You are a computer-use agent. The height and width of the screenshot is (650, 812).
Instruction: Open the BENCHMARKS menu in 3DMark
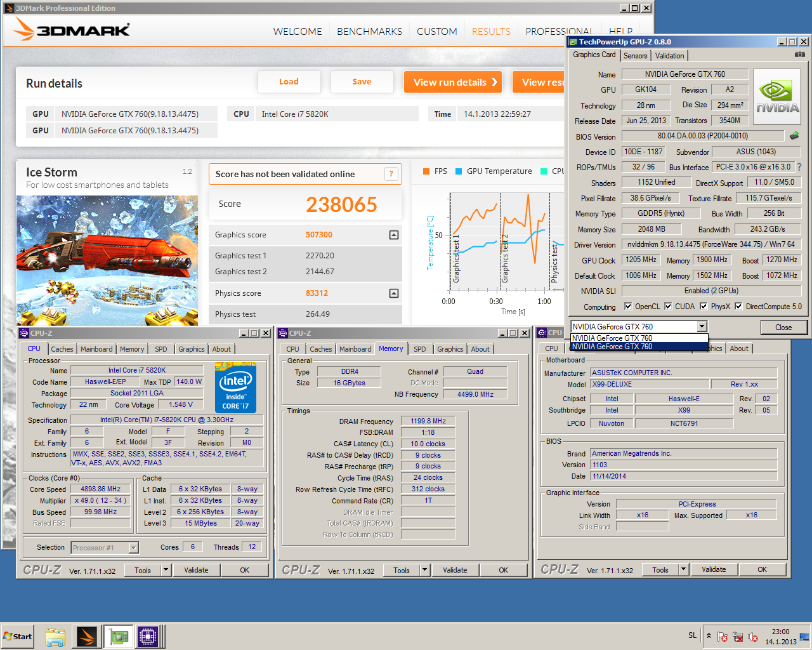tap(369, 31)
